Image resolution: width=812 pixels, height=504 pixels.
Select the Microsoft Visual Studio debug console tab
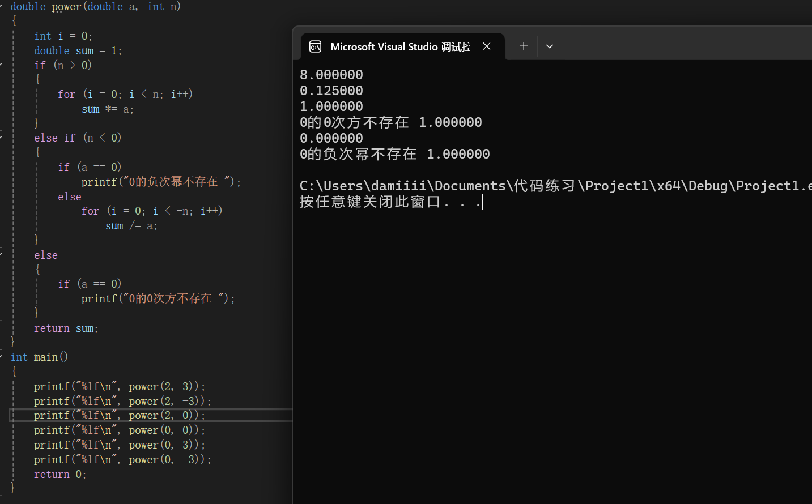point(403,46)
